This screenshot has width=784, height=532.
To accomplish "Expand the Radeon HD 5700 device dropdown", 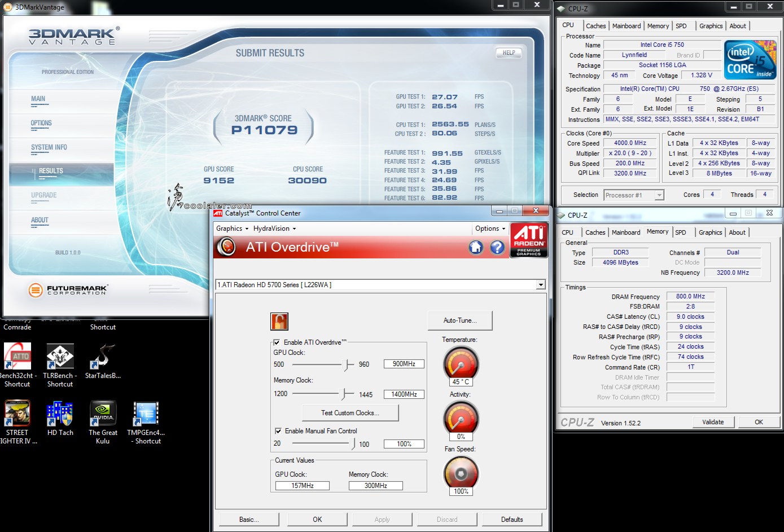I will coord(541,285).
